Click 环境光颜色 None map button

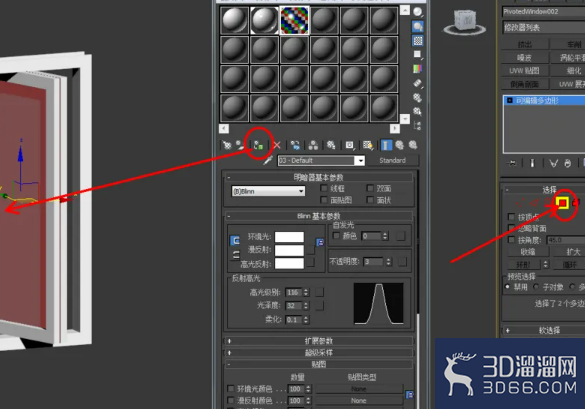click(x=359, y=388)
